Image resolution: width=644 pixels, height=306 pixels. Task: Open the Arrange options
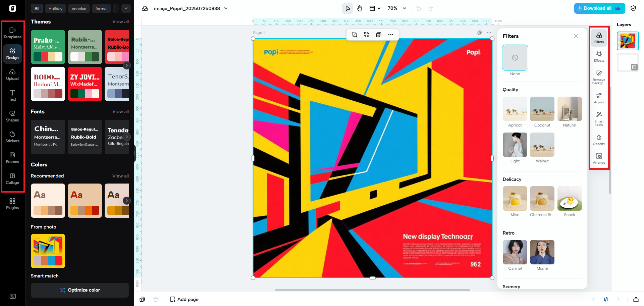(x=599, y=159)
